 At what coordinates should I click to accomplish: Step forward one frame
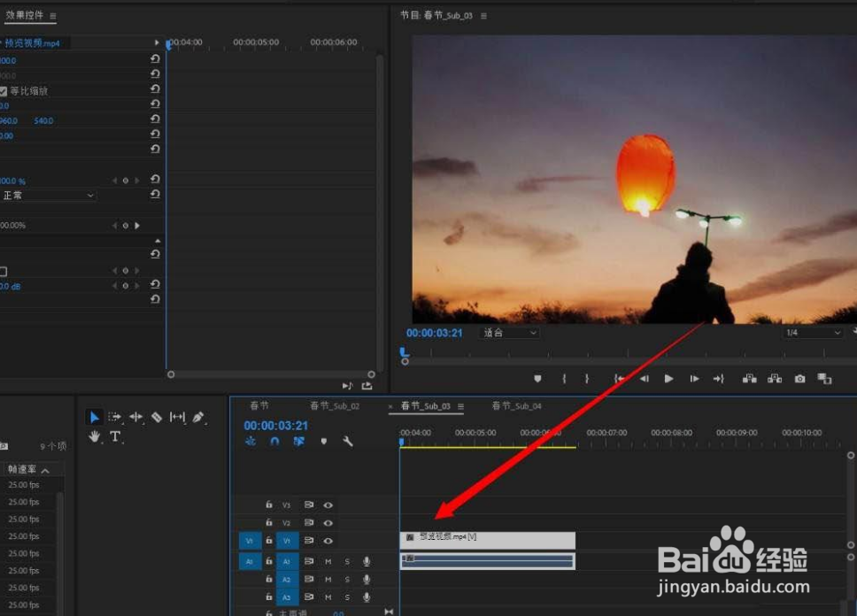click(694, 379)
